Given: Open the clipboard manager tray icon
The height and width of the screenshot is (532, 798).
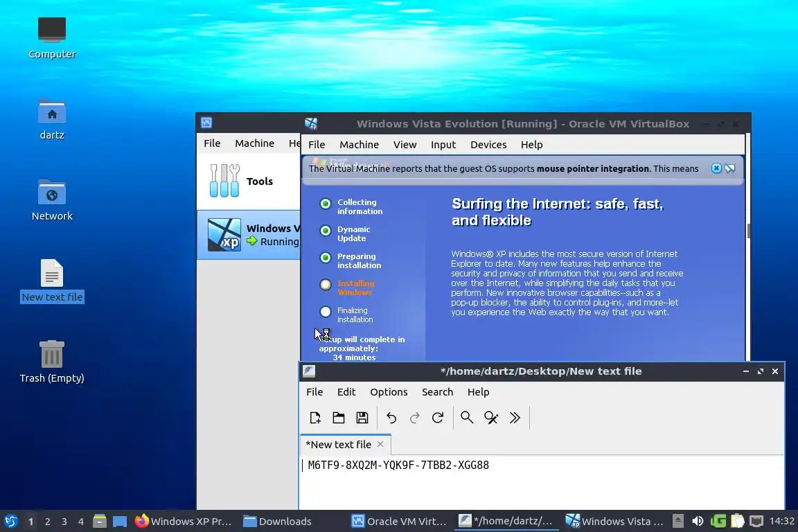Looking at the screenshot, I should [738, 522].
